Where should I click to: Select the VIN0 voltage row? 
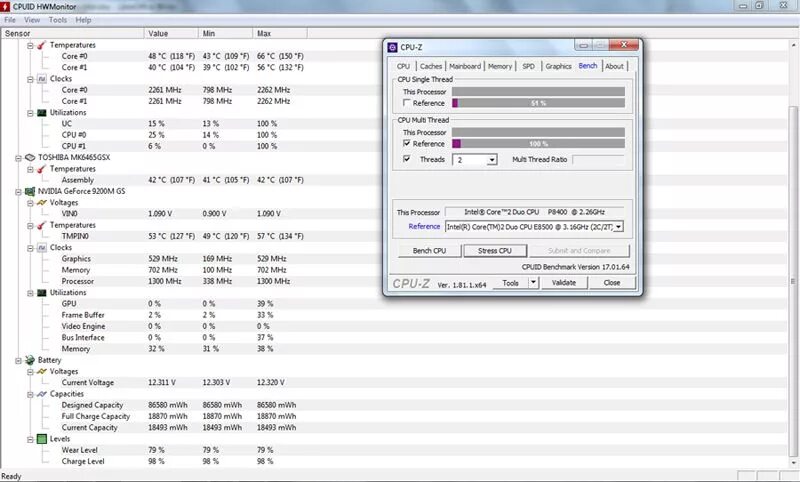tap(394, 214)
